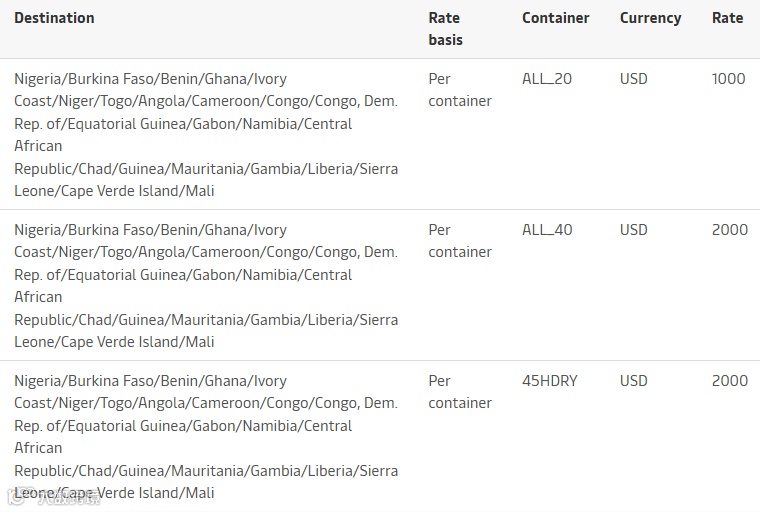Viewport: 760px width, 512px height.
Task: Click Per container in the 45HDRY row
Action: pyautogui.click(x=459, y=392)
